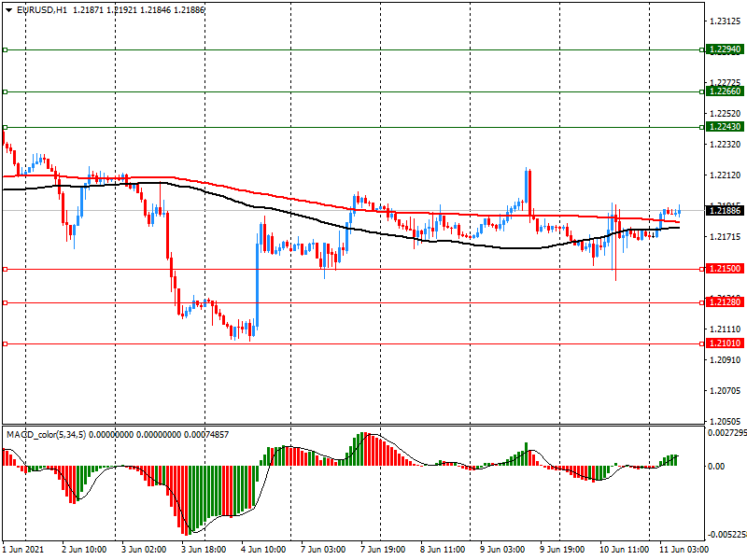Viewport: 747px width, 560px height.
Task: Click the 7 Jun 19:00 time axis label
Action: [x=383, y=550]
